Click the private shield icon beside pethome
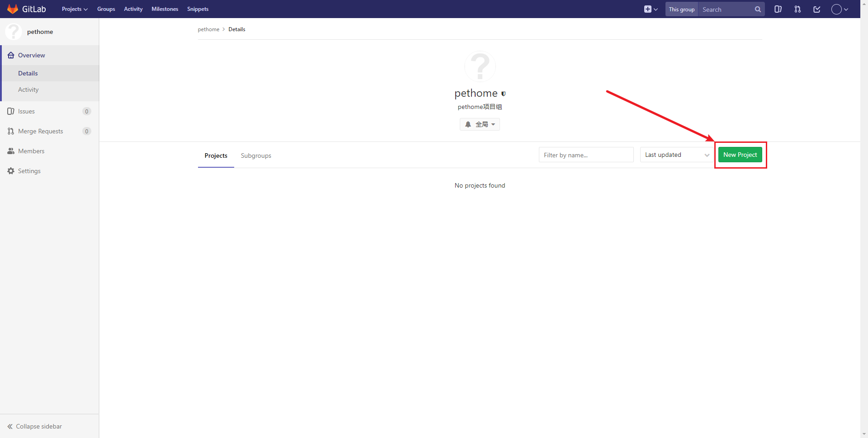 [503, 94]
